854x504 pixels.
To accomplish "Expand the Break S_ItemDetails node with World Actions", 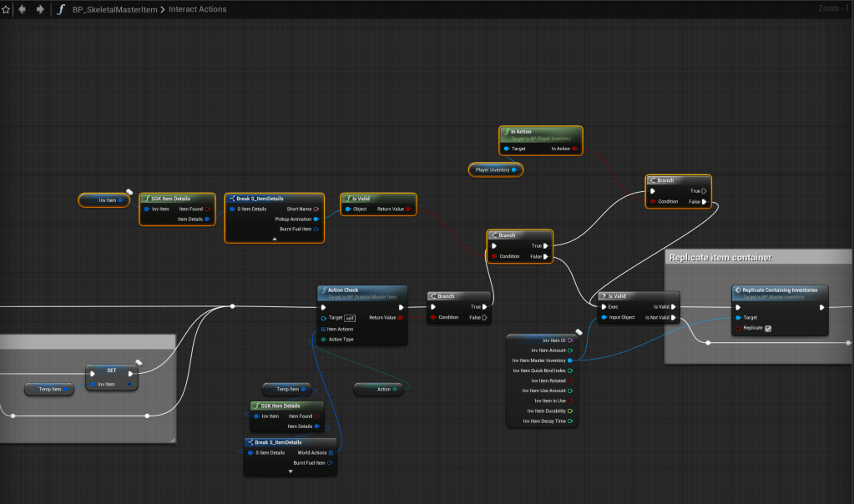I will [x=291, y=471].
